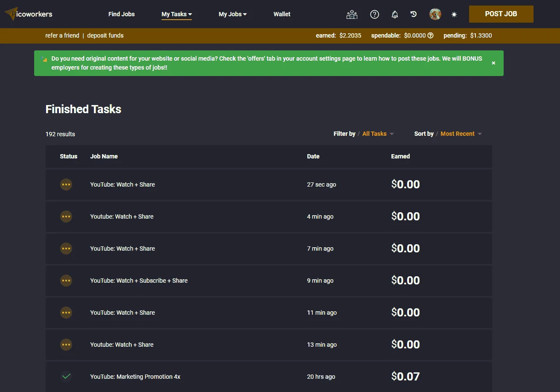
Task: Open the leaderboard podium icon
Action: pos(352,14)
